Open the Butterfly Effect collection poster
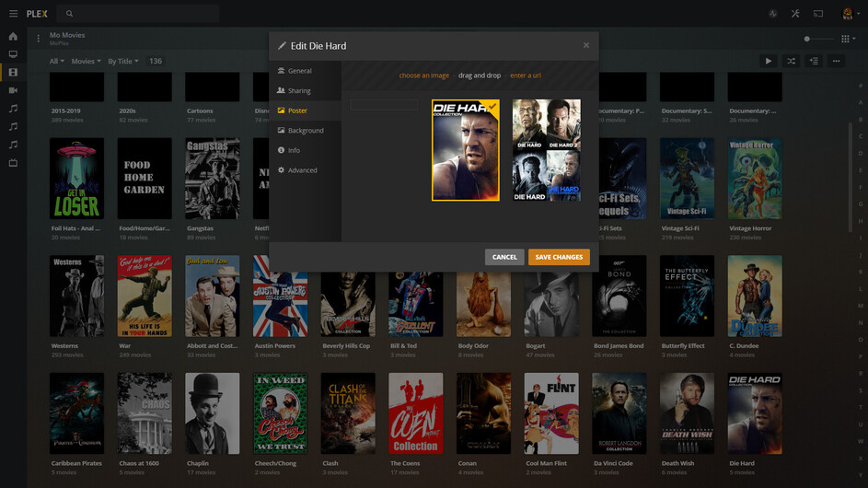868x488 pixels. point(687,296)
